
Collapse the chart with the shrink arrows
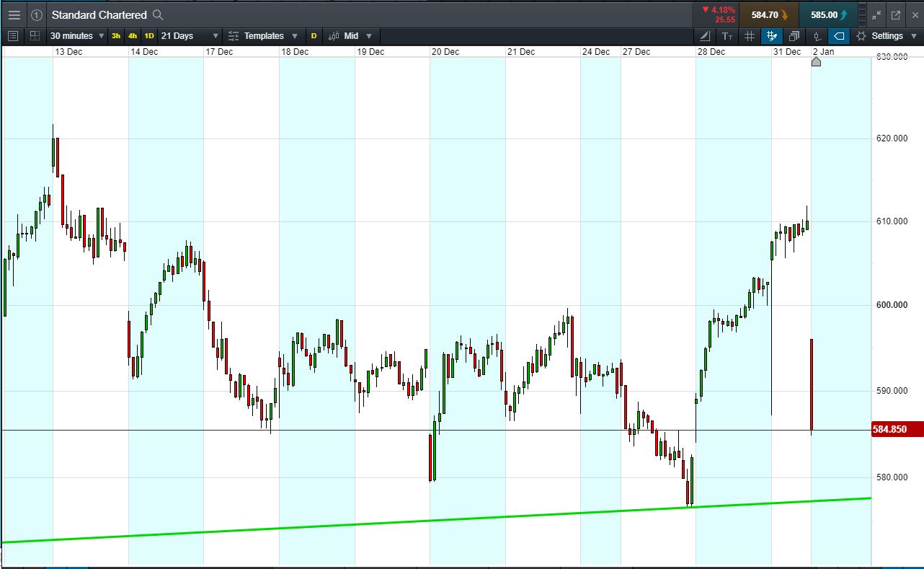pos(876,14)
